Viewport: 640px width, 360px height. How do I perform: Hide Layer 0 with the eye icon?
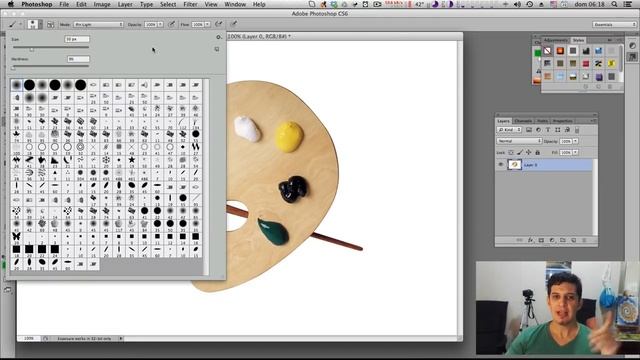tap(501, 165)
